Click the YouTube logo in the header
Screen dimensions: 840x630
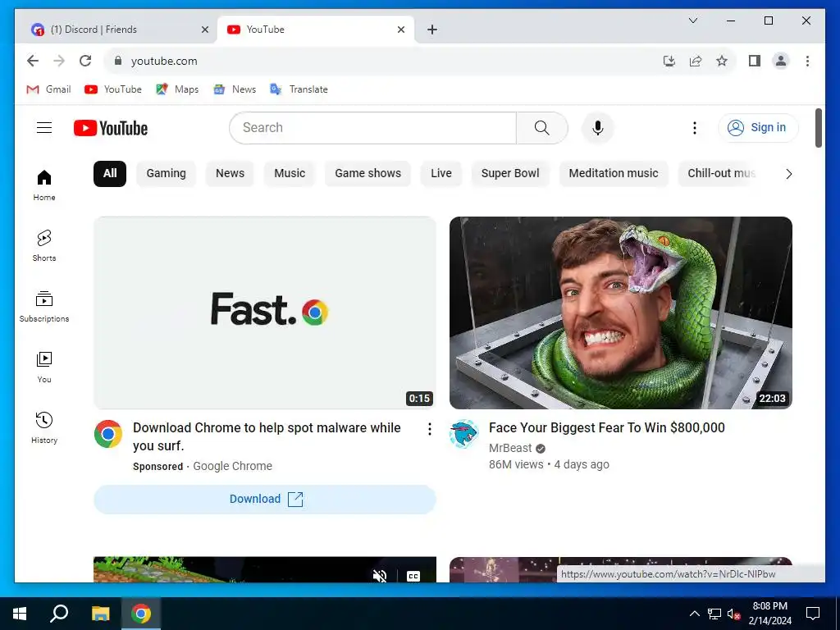[x=111, y=128]
